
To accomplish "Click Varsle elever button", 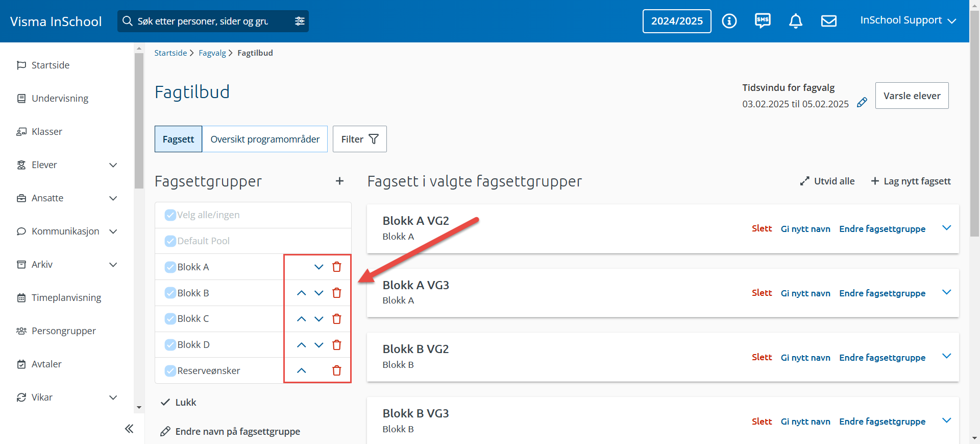I will point(912,96).
